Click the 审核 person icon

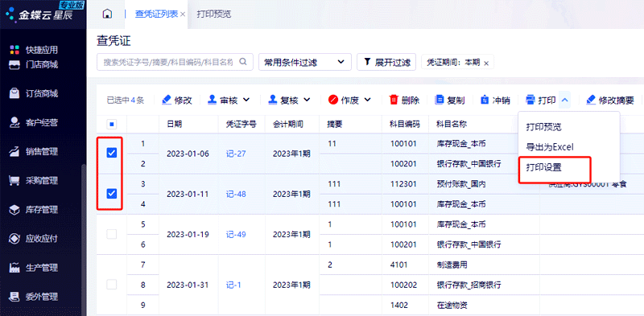(x=212, y=100)
